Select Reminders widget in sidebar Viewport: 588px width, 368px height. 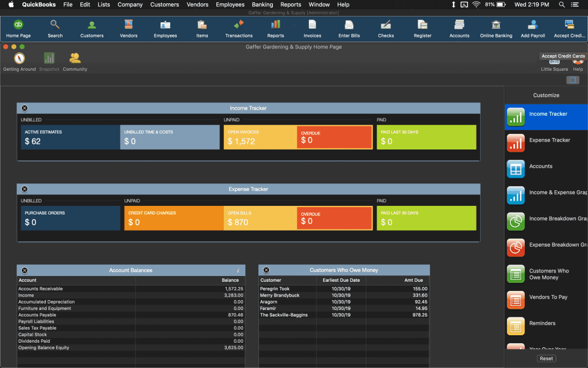click(x=547, y=327)
